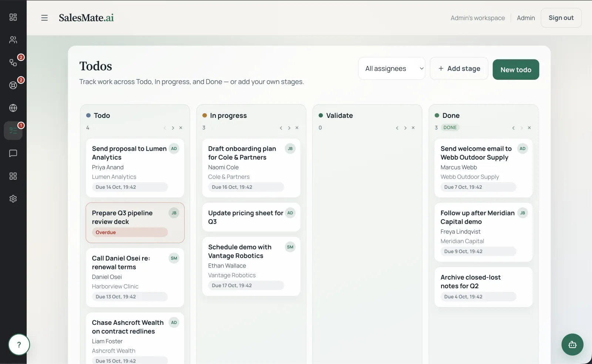Screen dimensions: 592x364
Task: Open the Draft onboarding plan for Cole & Partners card
Action: coord(251,168)
